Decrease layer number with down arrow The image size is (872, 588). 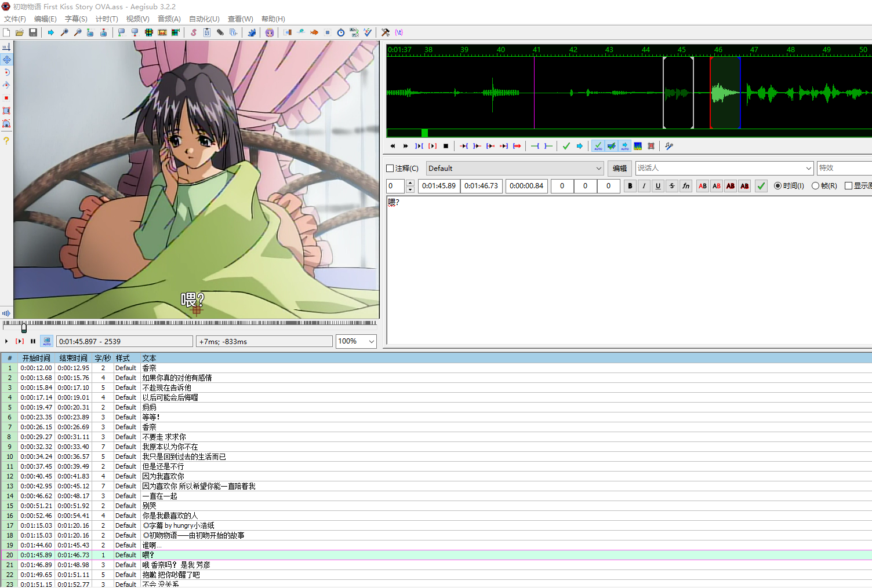click(410, 189)
